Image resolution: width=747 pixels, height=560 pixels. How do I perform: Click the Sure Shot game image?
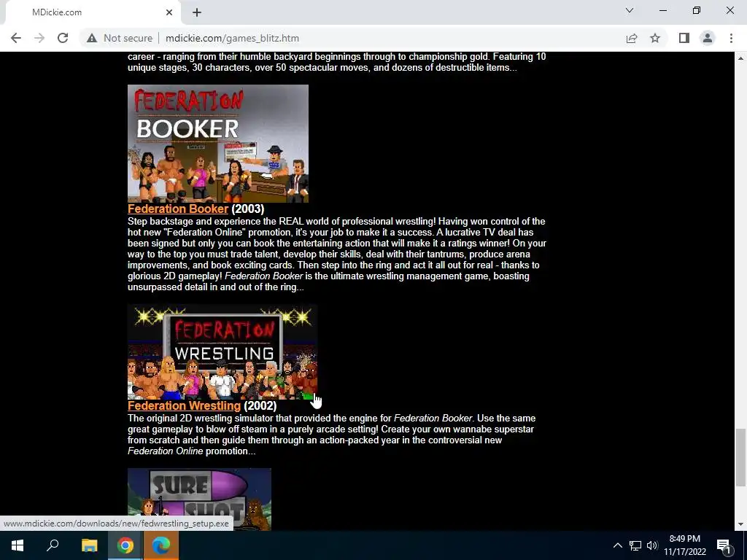pyautogui.click(x=199, y=499)
